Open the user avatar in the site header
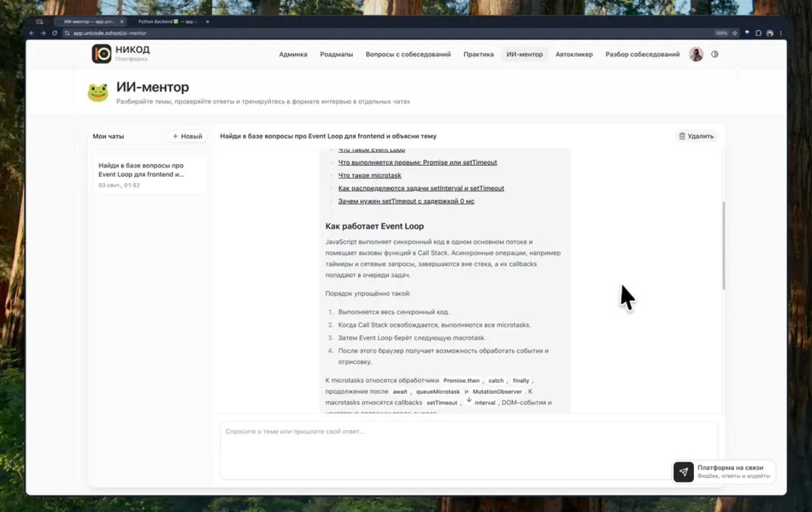Viewport: 812px width, 512px height. click(696, 54)
